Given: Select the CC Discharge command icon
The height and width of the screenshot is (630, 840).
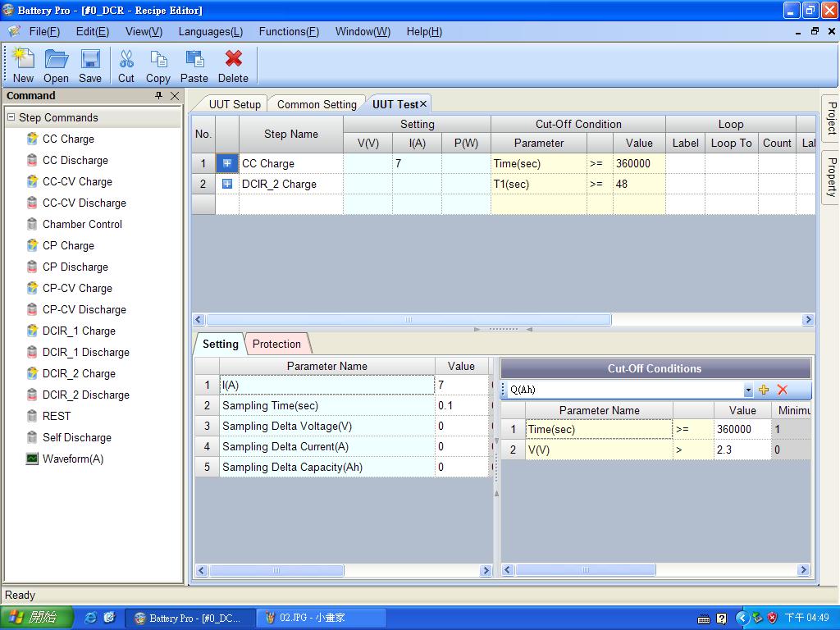Looking at the screenshot, I should [x=32, y=160].
